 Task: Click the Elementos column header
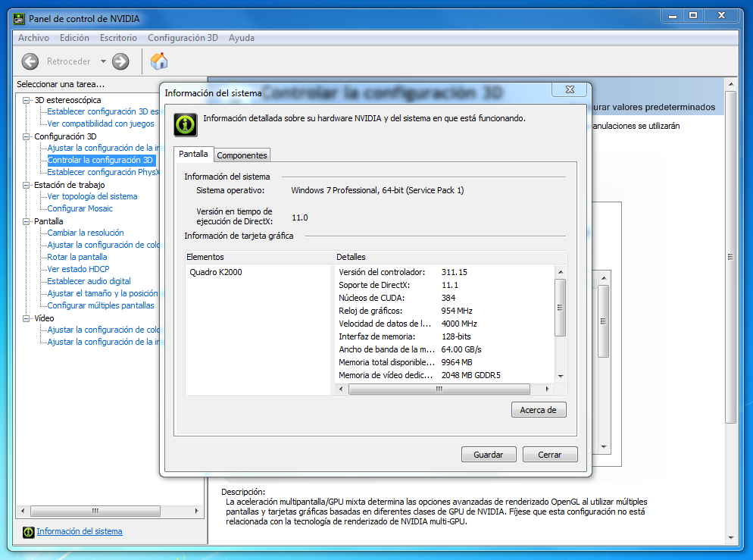[260, 257]
